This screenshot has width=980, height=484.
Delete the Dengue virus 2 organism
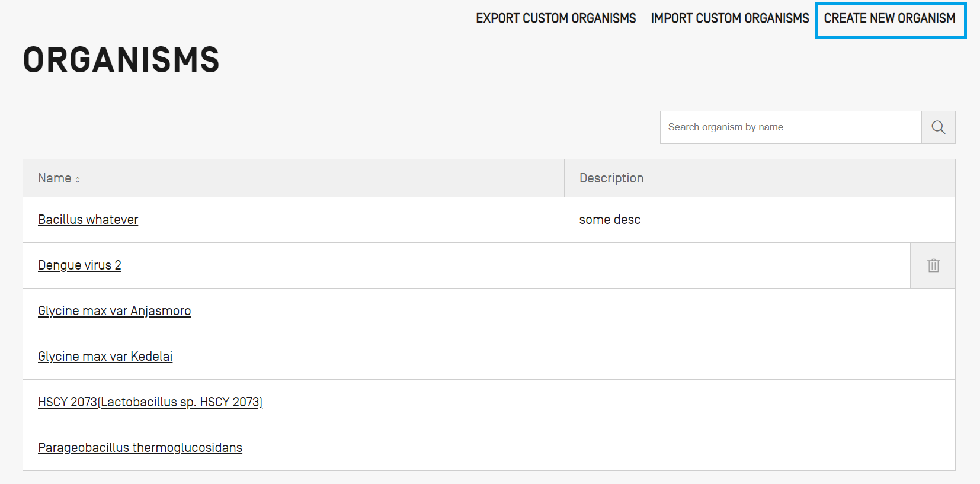(x=933, y=265)
